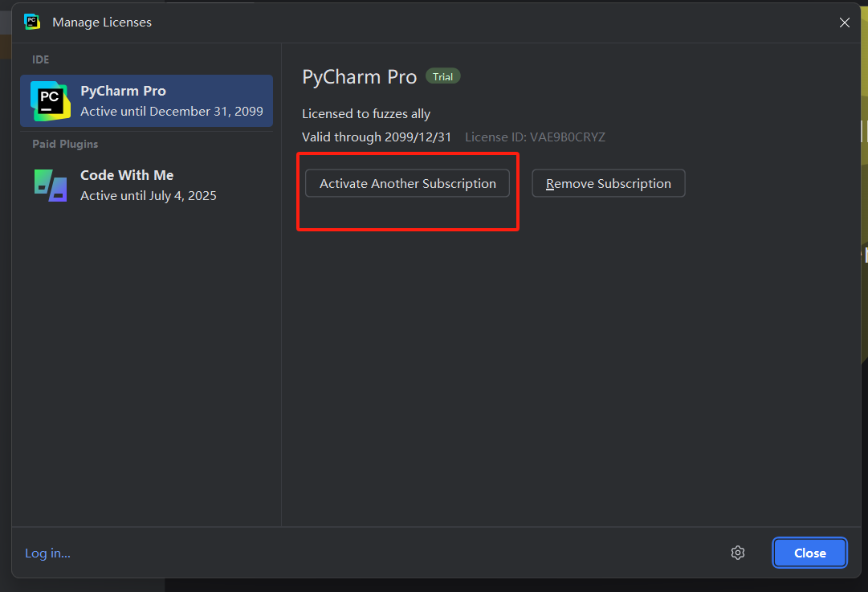Click the License ID: VAE9B0CRYZ text
This screenshot has width=868, height=592.
[536, 137]
